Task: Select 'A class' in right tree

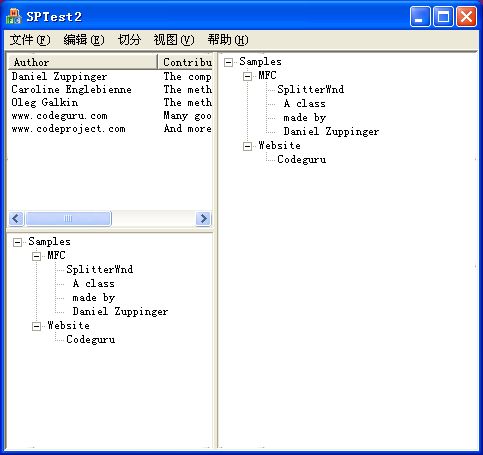Action: pos(304,104)
